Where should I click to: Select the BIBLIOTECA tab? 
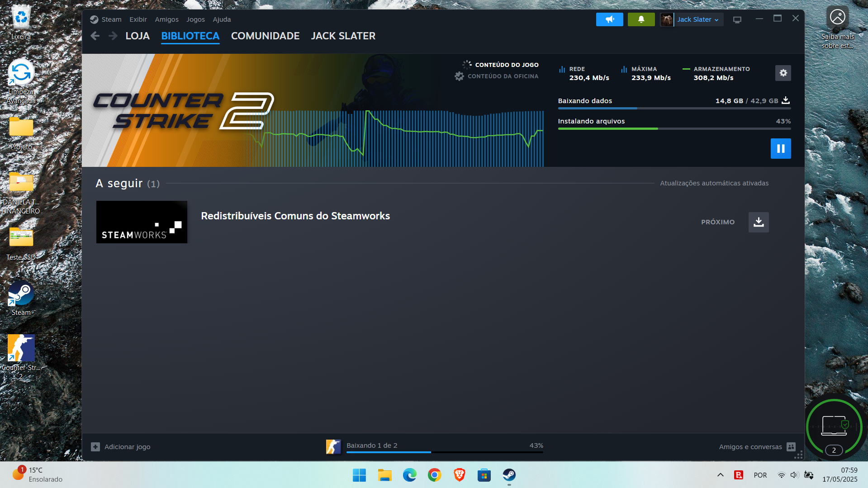coord(190,36)
